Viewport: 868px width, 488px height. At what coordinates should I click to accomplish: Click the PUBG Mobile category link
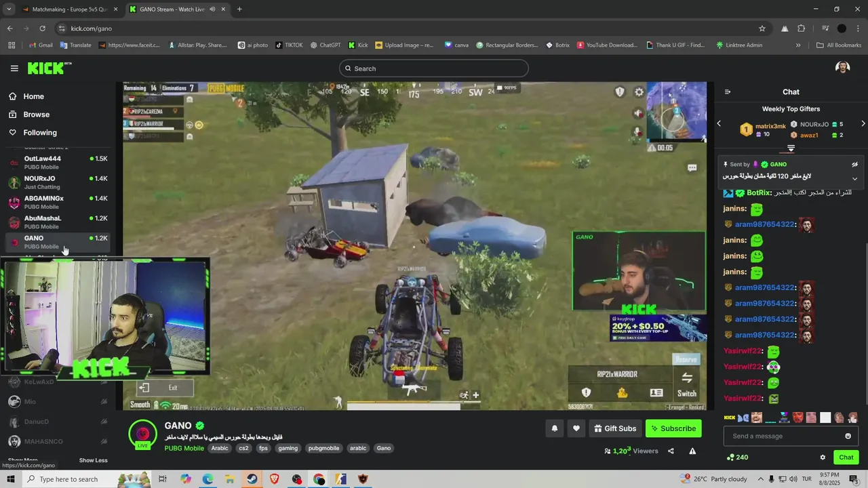(184, 448)
